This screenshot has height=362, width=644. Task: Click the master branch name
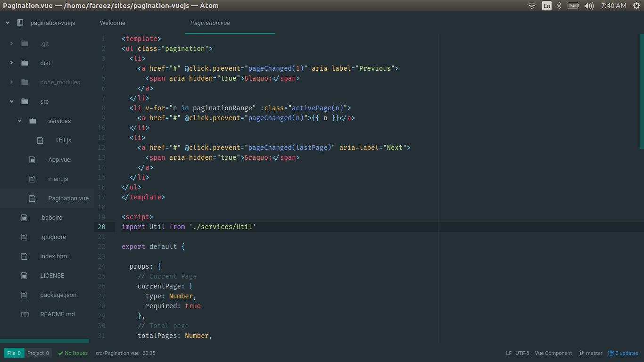594,353
